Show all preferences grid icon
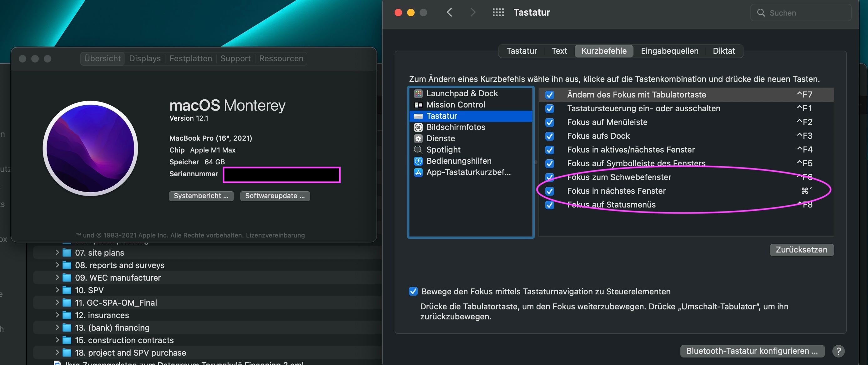The height and width of the screenshot is (365, 868). (498, 12)
